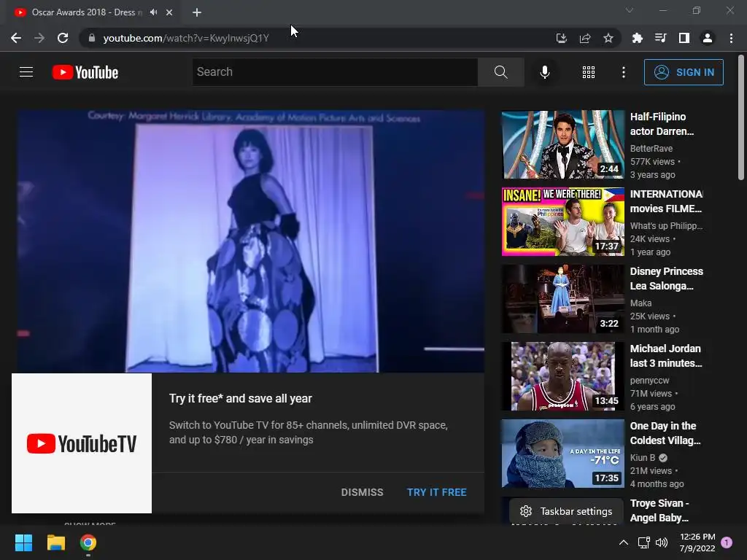Start voice search with the microphone icon
Viewport: 747px width, 560px height.
[544, 72]
